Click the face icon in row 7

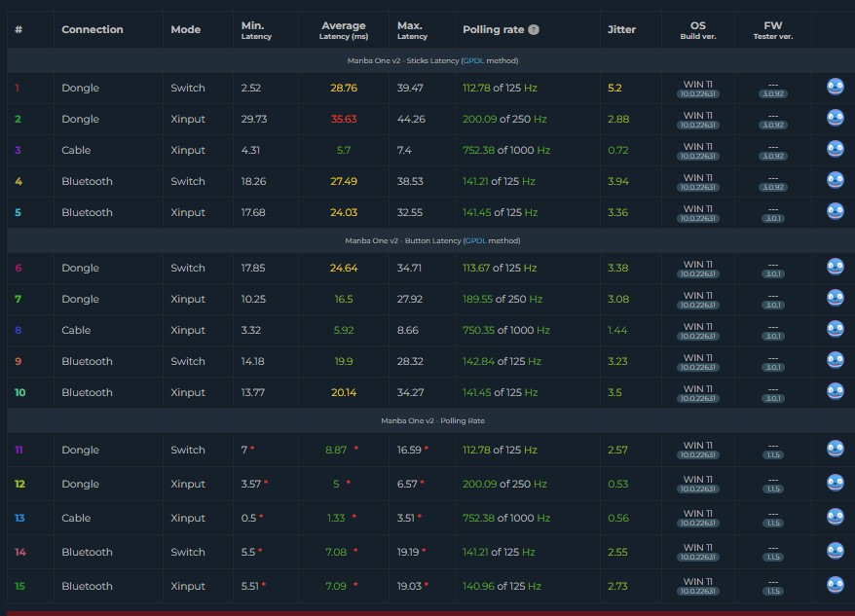(835, 298)
